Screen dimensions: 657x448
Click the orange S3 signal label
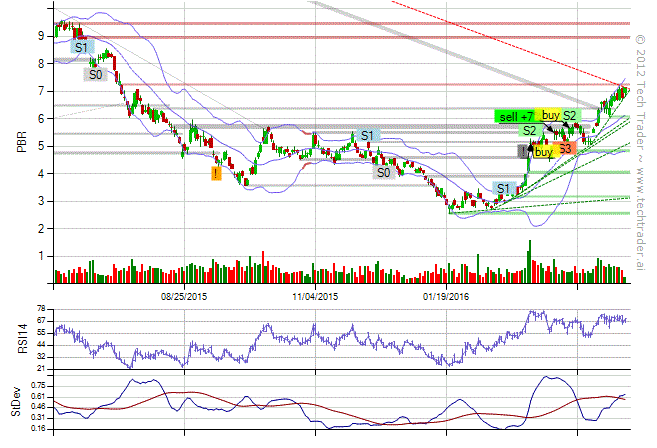pyautogui.click(x=565, y=148)
